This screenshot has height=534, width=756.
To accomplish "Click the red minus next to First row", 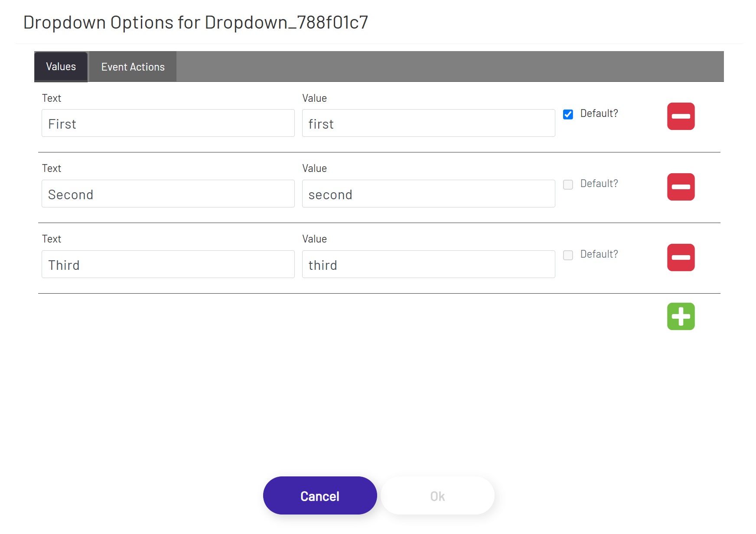I will pos(680,116).
